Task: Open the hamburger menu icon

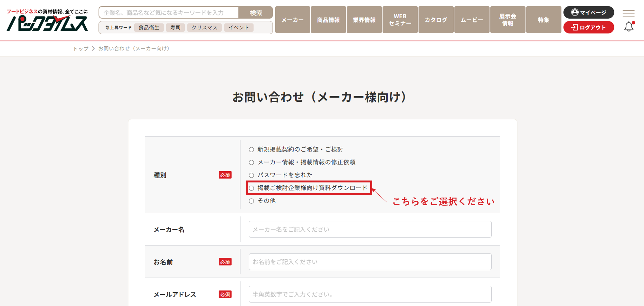Action: click(x=628, y=13)
